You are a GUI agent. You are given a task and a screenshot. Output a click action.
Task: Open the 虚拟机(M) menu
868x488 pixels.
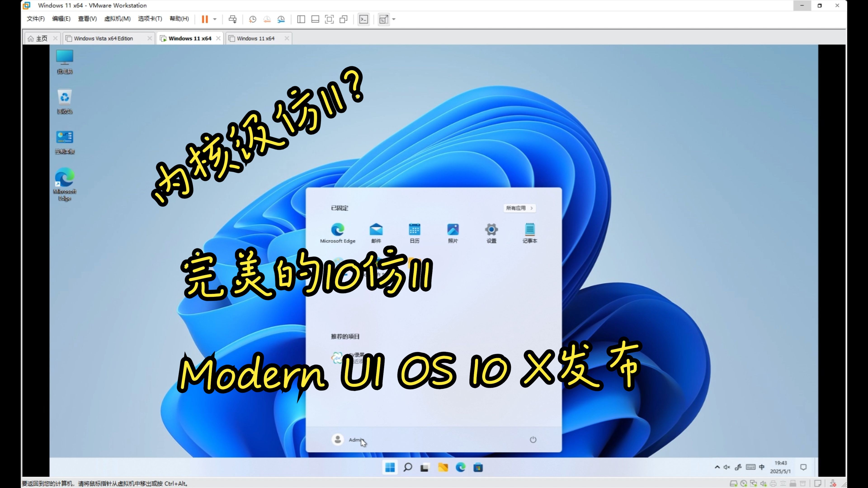[x=117, y=19]
